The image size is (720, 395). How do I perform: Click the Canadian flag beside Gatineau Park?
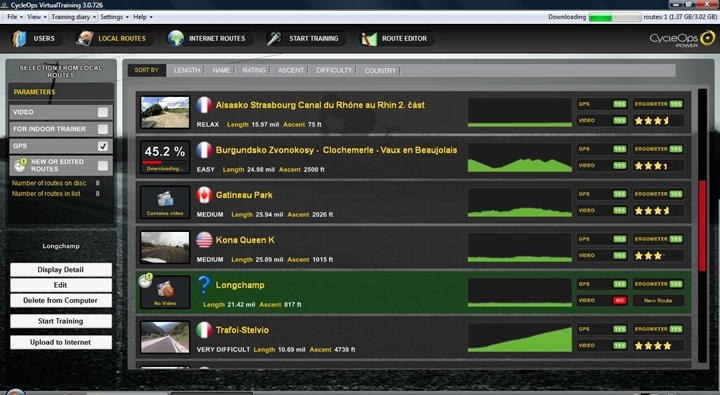pos(204,195)
